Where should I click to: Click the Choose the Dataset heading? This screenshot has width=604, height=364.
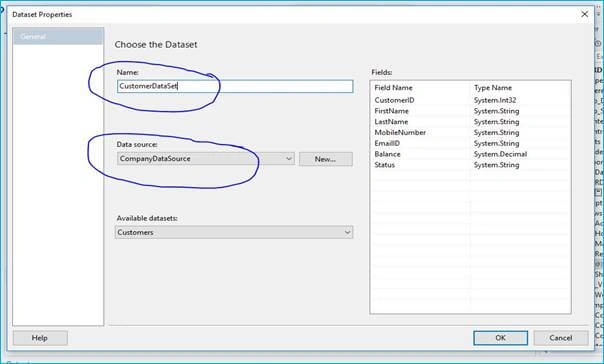tap(156, 45)
